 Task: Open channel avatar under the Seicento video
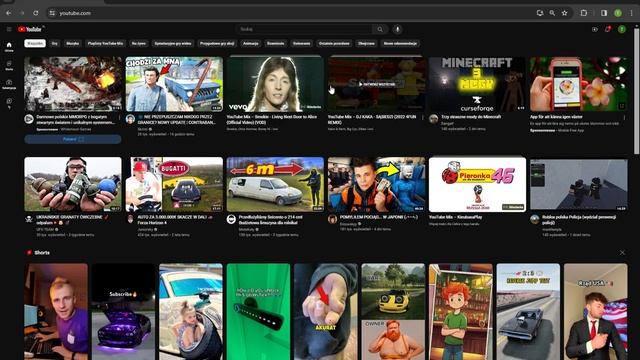tap(231, 219)
